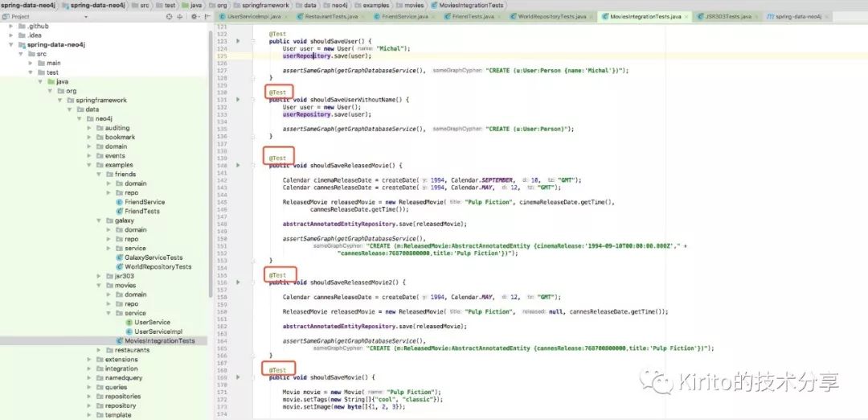Click the MoviesIntegrationTests breadcrumb
Screen dimensions: 868x420
tap(467, 5)
